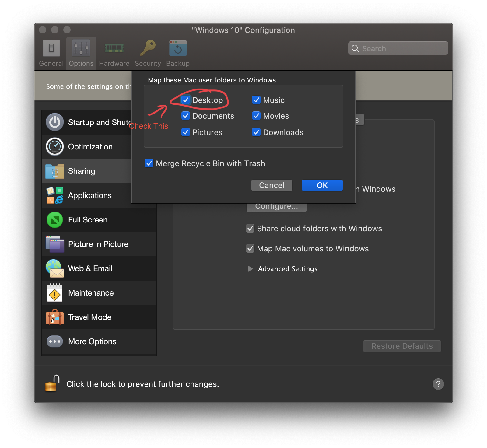This screenshot has height=448, width=487.
Task: Click the Applications icon in sidebar
Action: coord(55,195)
